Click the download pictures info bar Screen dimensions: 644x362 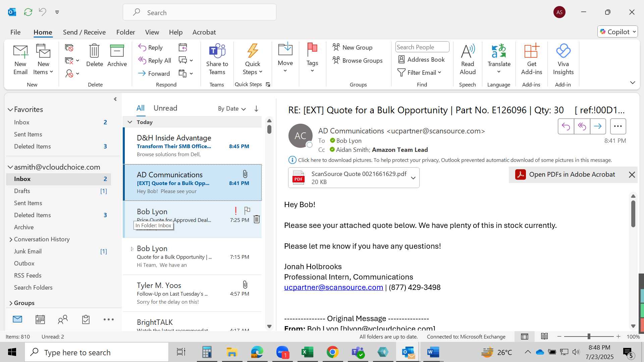450,160
